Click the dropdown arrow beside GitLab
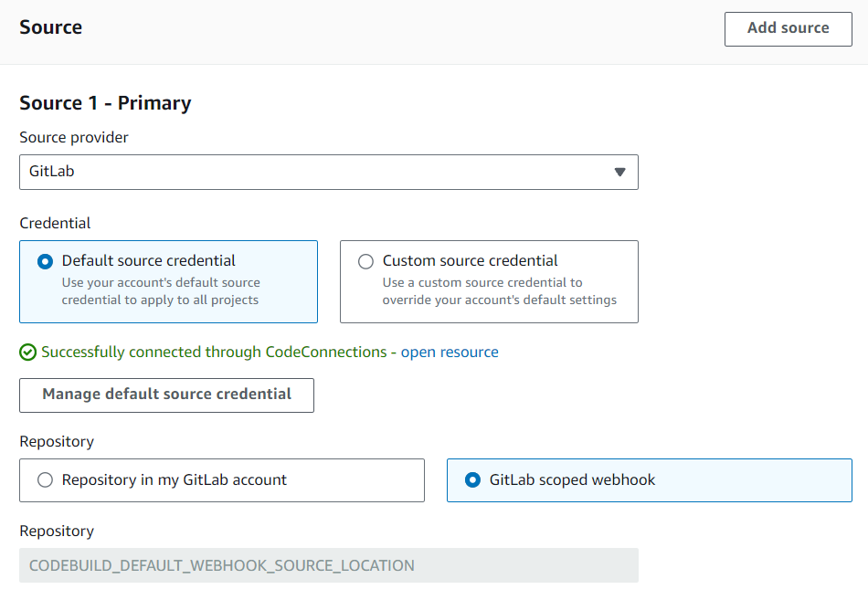868x600 pixels. tap(619, 172)
